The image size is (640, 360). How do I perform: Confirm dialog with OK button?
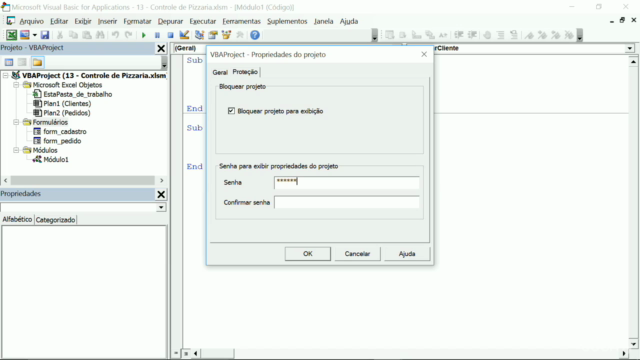coord(308,253)
